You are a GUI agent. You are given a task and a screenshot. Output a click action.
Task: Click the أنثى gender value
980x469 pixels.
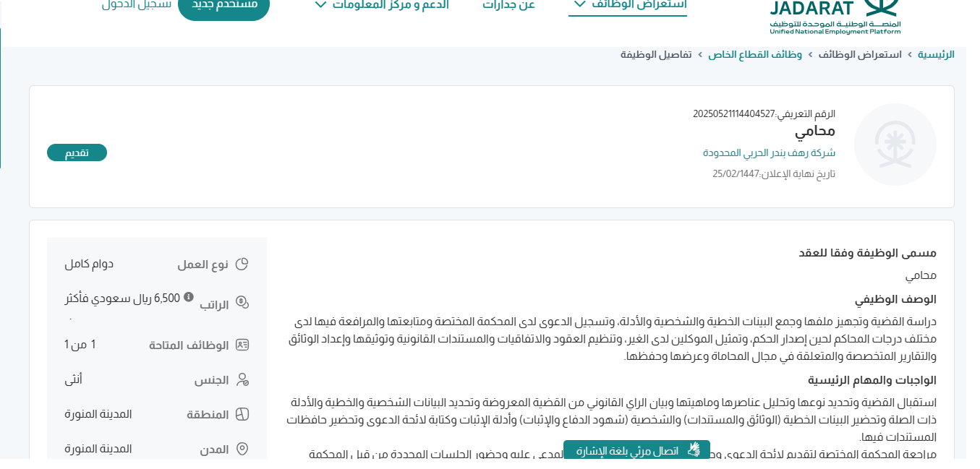[x=73, y=379]
